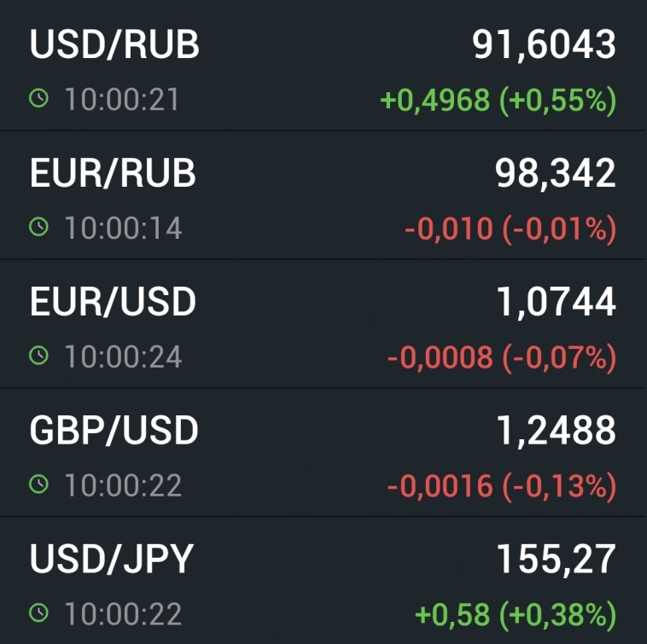Click the clock icon beside USD/RUB time

(x=38, y=100)
